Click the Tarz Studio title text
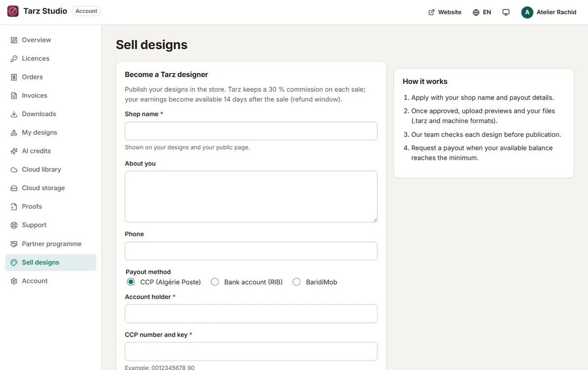 [45, 11]
